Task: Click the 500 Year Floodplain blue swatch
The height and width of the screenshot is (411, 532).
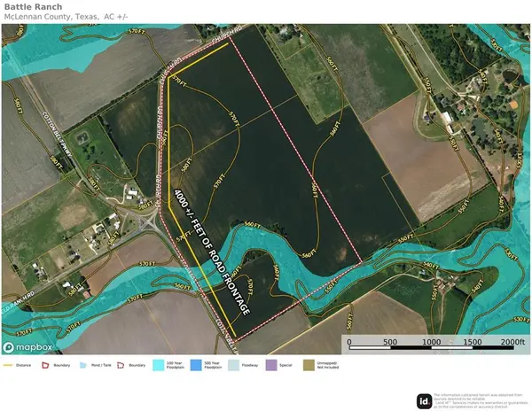Action: click(196, 365)
